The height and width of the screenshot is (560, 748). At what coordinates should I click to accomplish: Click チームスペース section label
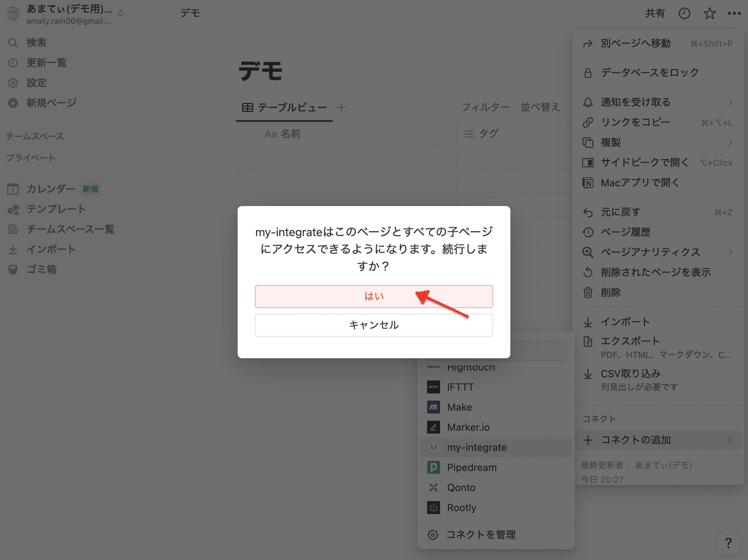pyautogui.click(x=35, y=136)
